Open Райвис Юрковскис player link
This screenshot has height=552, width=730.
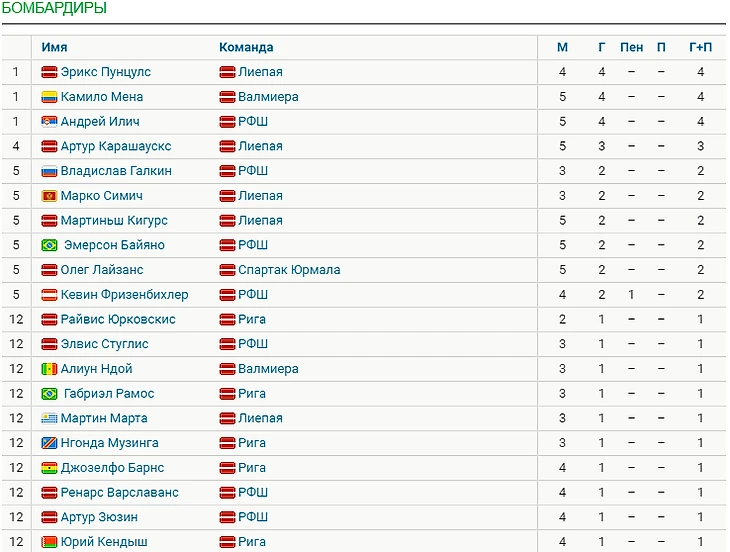pyautogui.click(x=118, y=319)
